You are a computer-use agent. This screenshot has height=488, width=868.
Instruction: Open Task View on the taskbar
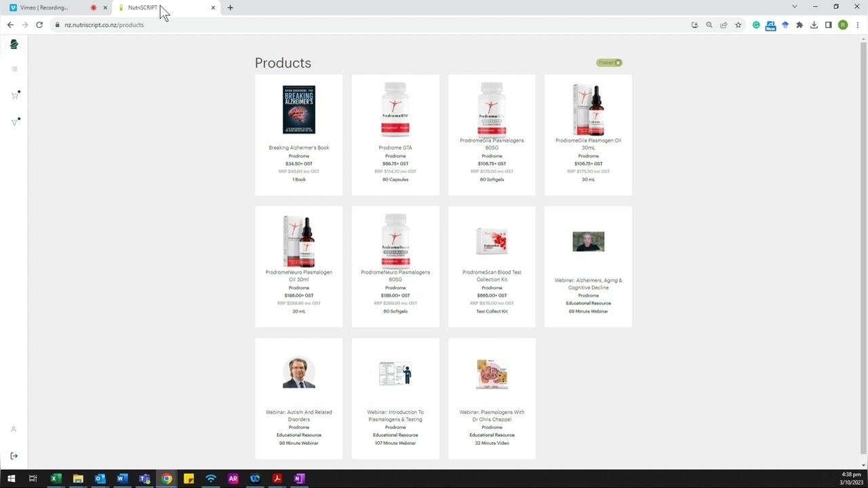[33, 478]
